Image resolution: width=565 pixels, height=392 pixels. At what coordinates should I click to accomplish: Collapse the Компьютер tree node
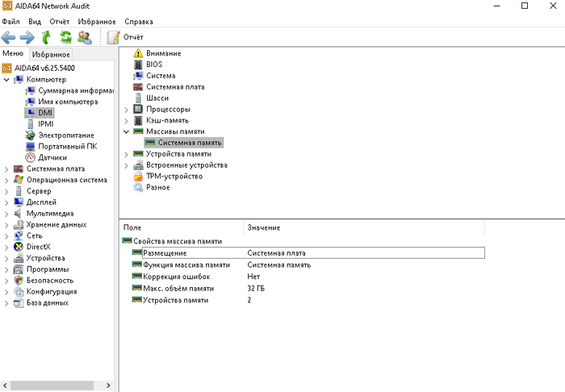6,80
